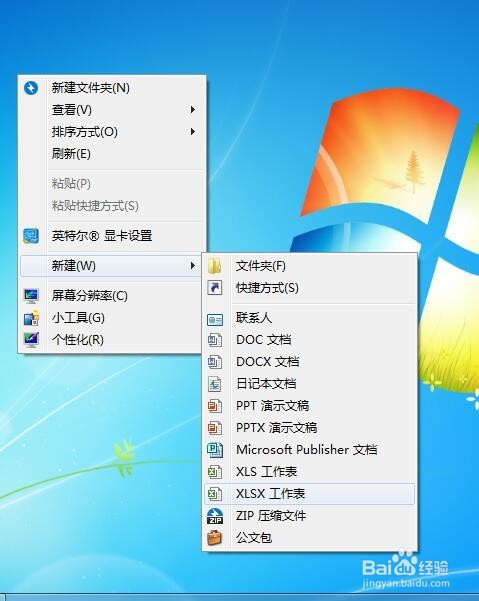Viewport: 479px width, 601px height.
Task: Expand the 排序方式(O) submenu arrow
Action: tap(193, 132)
